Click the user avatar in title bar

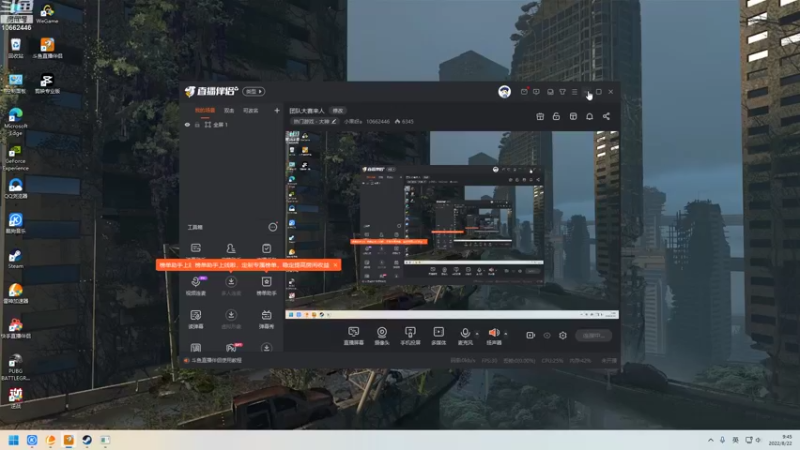click(x=504, y=92)
